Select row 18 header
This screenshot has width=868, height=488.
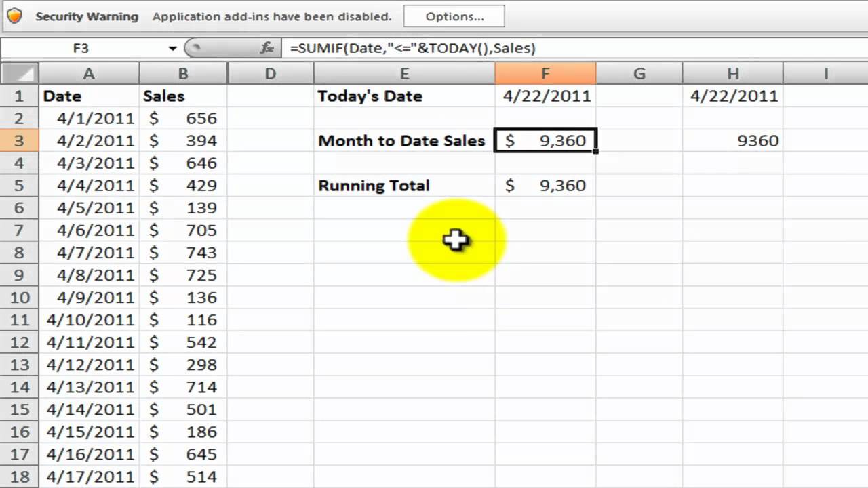[x=19, y=476]
